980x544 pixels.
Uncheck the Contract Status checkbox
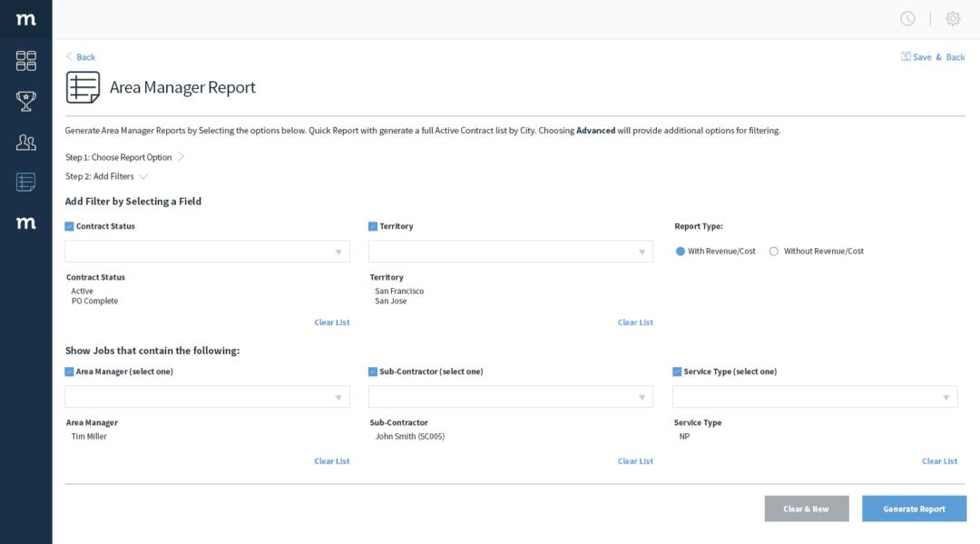[69, 225]
